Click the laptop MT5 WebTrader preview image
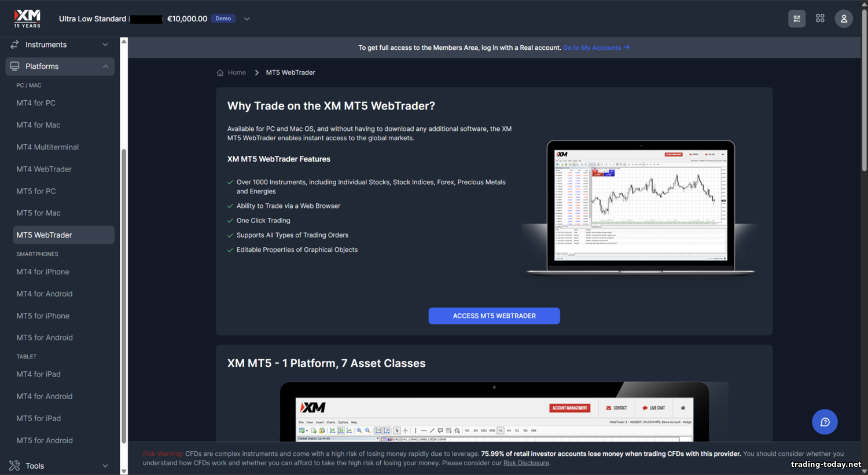Viewport: 868px width, 475px height. (x=640, y=207)
